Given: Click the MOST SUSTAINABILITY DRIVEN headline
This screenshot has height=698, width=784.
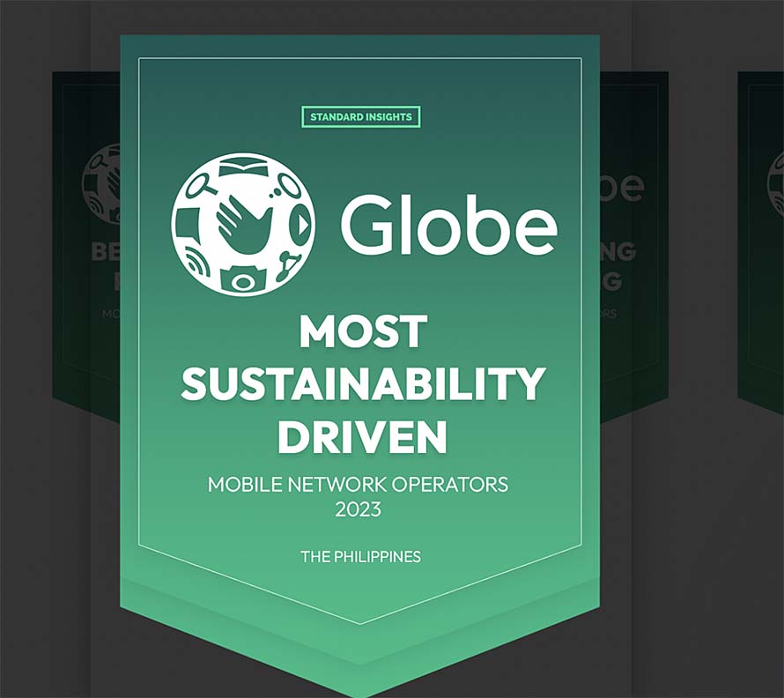Looking at the screenshot, I should click(363, 382).
